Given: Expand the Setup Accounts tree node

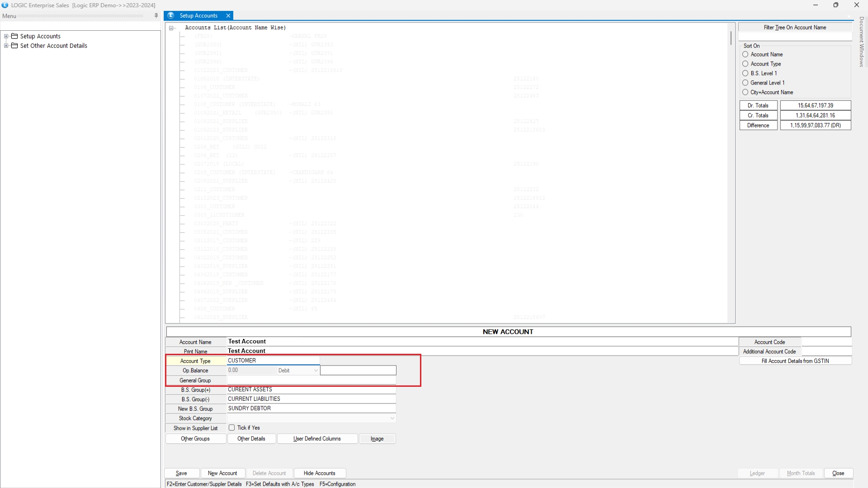Looking at the screenshot, I should [x=6, y=36].
